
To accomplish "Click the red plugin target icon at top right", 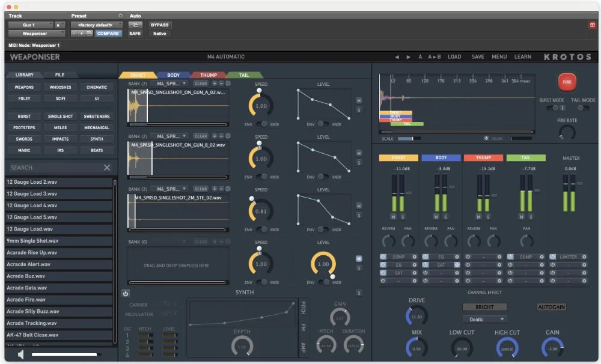I will click(592, 25).
